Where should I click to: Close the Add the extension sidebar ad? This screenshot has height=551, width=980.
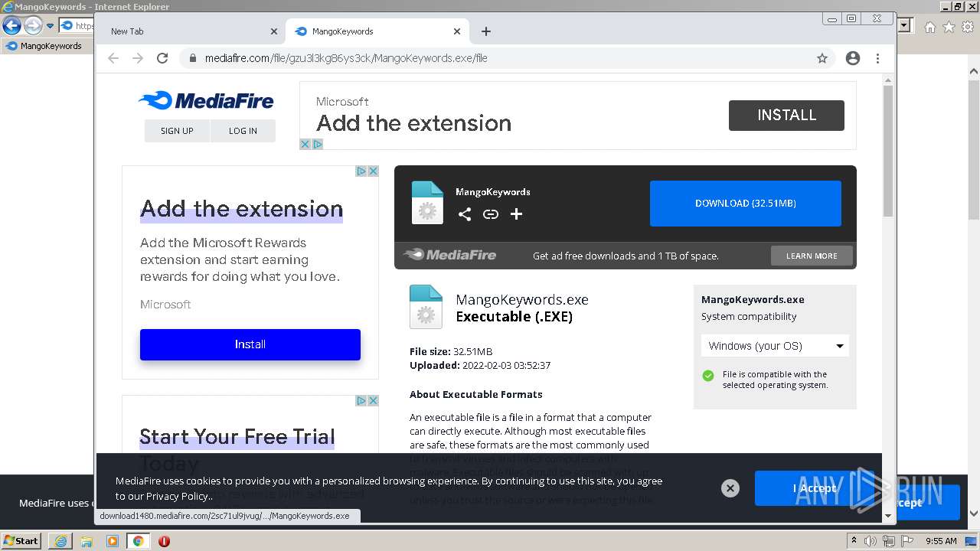tap(373, 171)
